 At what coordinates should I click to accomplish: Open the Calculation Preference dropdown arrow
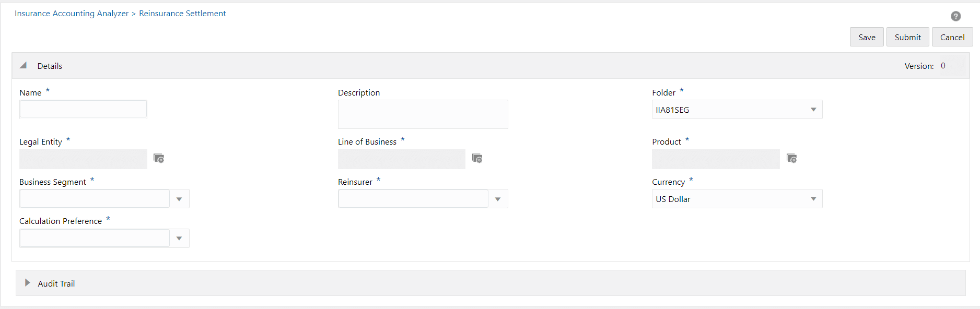pos(179,239)
